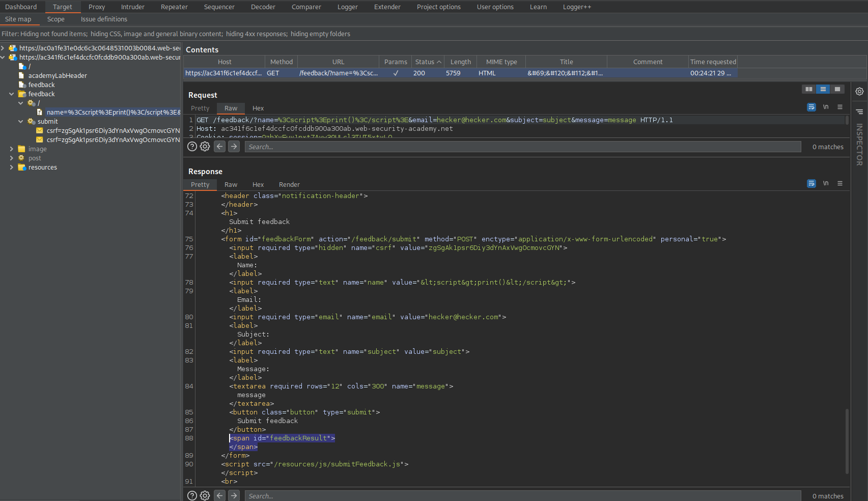Open the Logger++ tab
Viewport: 868px width, 501px height.
(x=577, y=7)
